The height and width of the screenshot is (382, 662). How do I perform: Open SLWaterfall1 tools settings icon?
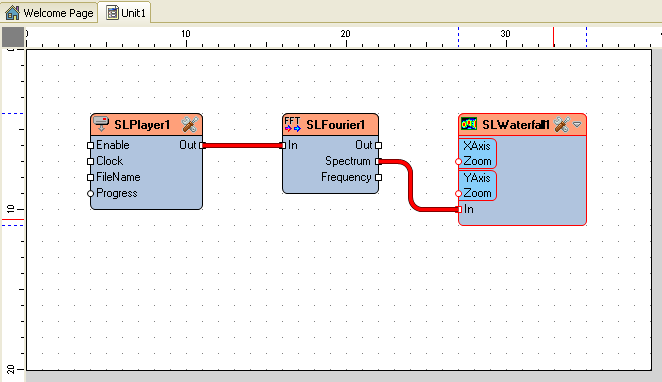pos(562,125)
